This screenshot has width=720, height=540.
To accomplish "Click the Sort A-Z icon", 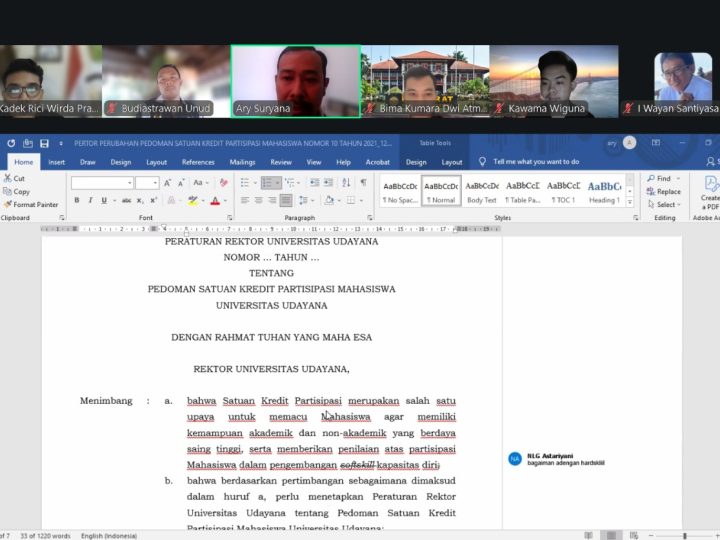I will (346, 183).
